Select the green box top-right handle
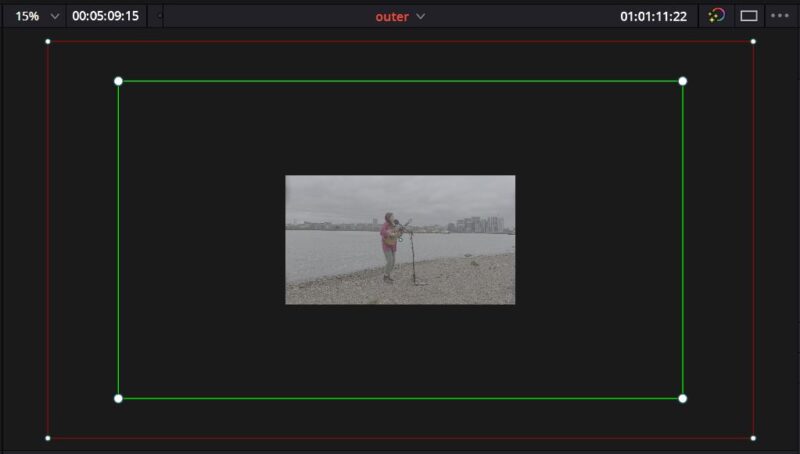 click(683, 81)
